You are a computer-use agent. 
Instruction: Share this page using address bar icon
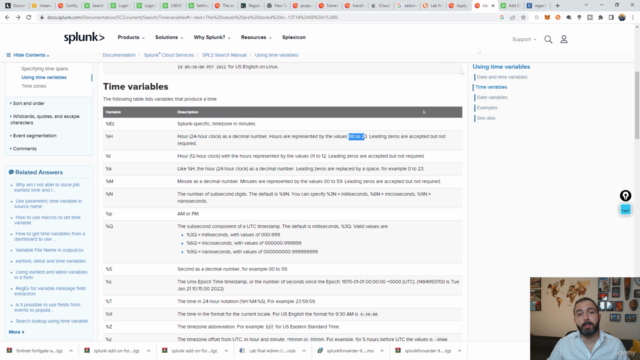513,18
